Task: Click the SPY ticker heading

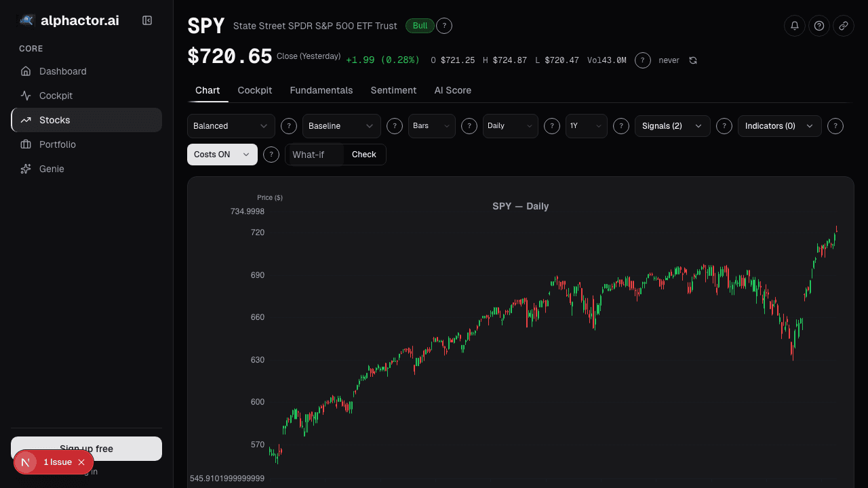Action: (206, 26)
